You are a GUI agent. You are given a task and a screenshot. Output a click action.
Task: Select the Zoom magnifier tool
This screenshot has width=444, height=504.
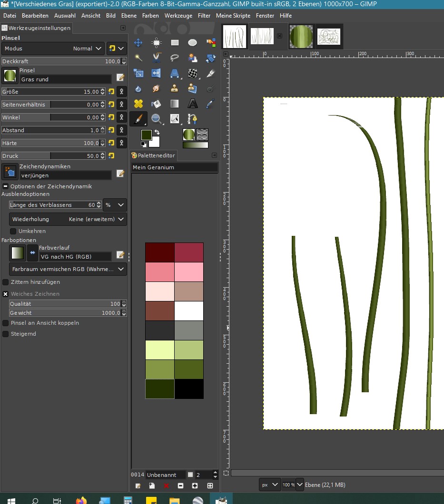click(157, 118)
